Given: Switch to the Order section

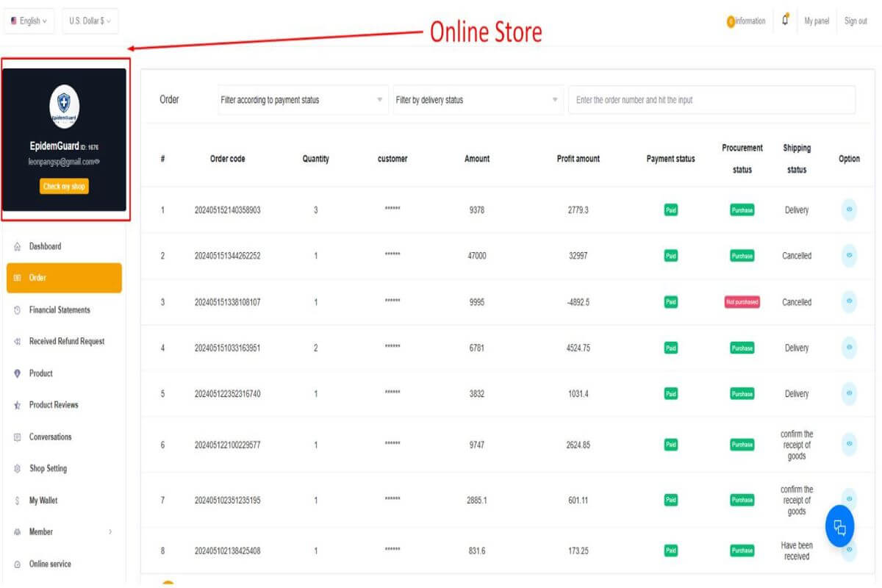Looking at the screenshot, I should pyautogui.click(x=38, y=278).
